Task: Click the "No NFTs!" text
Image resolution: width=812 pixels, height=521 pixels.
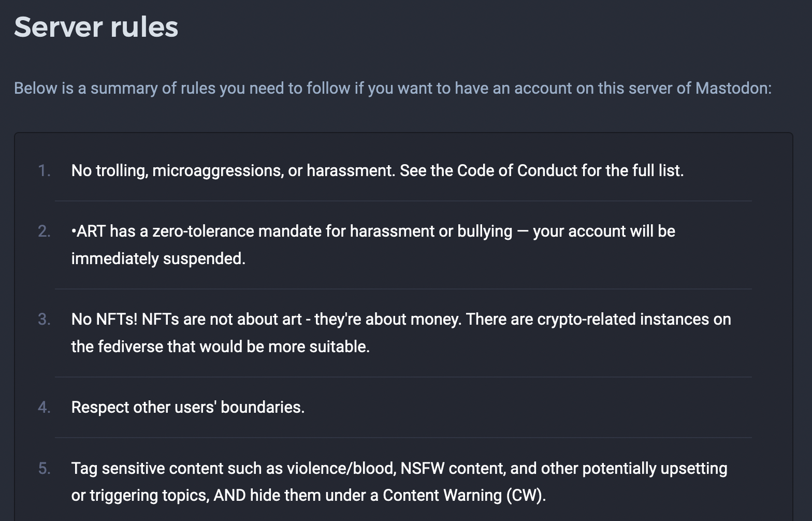Action: click(104, 319)
